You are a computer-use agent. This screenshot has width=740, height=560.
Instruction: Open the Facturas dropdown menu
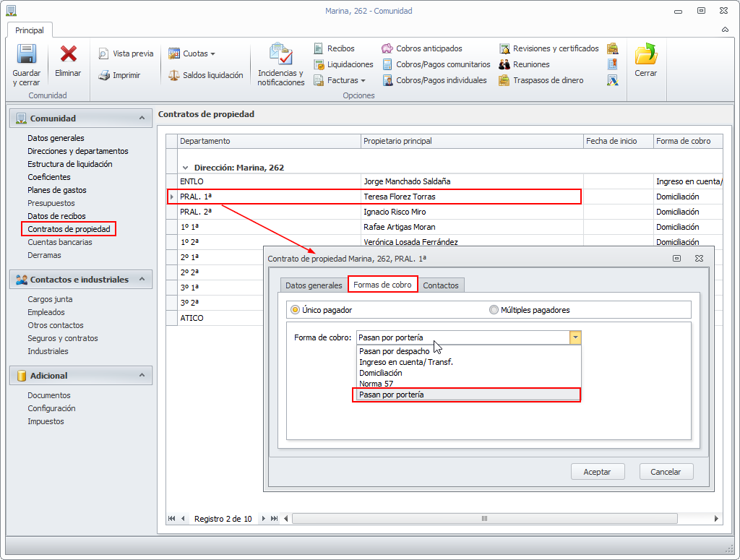340,80
